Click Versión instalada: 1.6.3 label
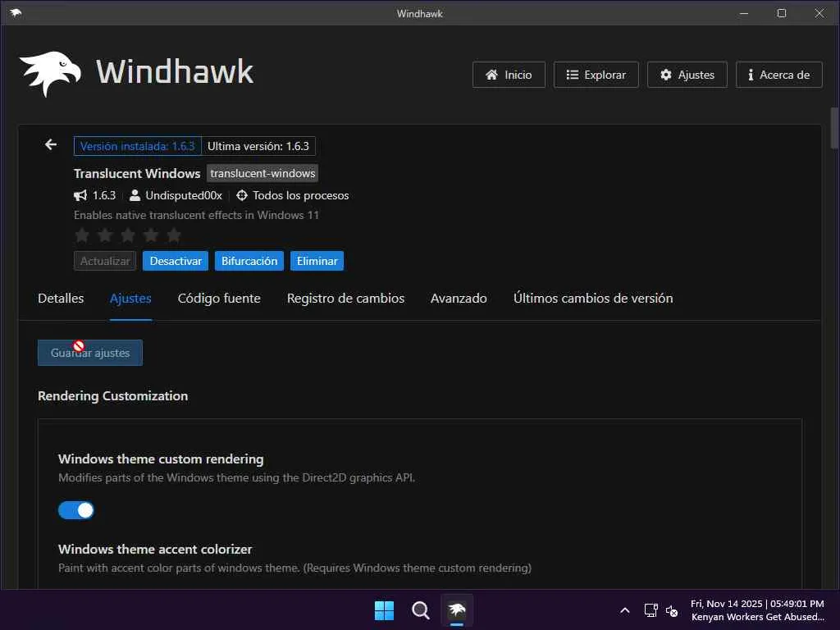This screenshot has height=630, width=840. (x=138, y=146)
